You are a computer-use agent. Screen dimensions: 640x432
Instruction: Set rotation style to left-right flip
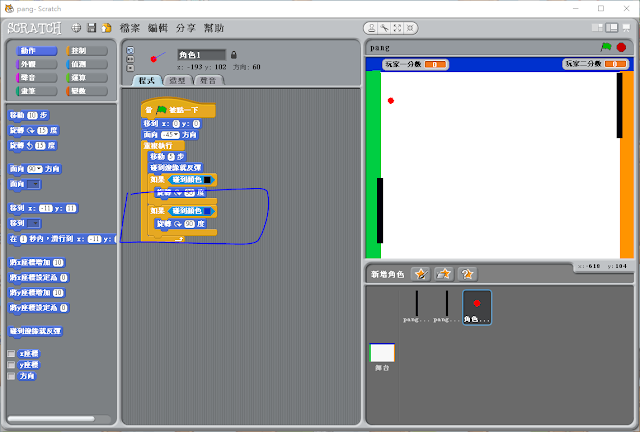pos(130,59)
